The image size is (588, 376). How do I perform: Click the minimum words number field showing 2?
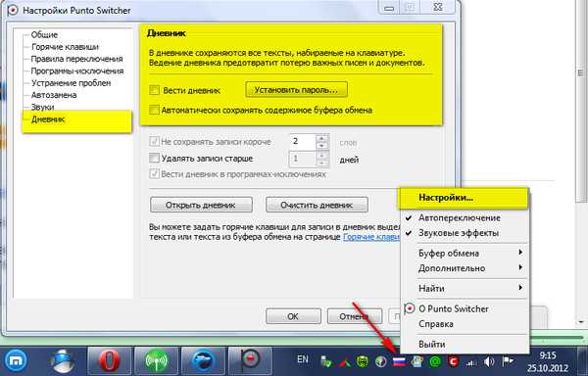coord(303,142)
